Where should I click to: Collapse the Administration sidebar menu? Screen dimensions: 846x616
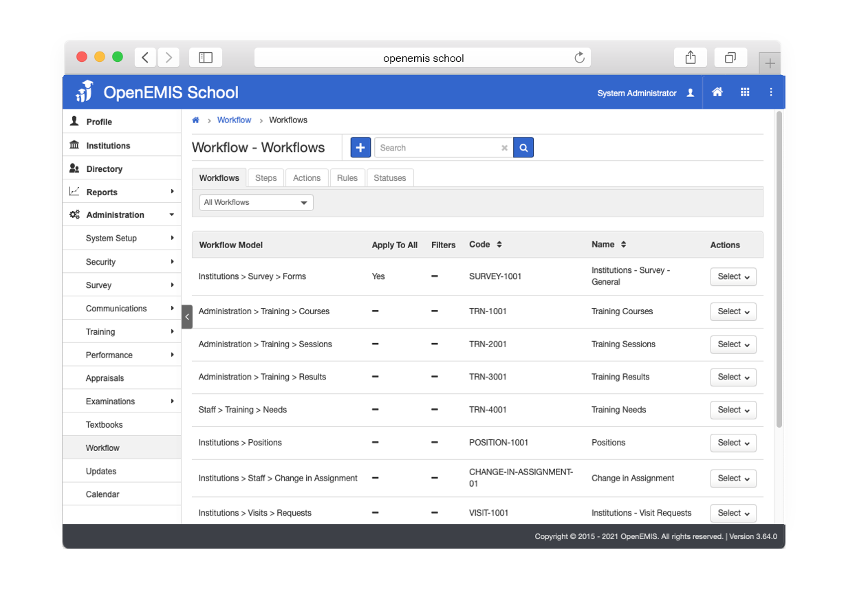coord(122,215)
